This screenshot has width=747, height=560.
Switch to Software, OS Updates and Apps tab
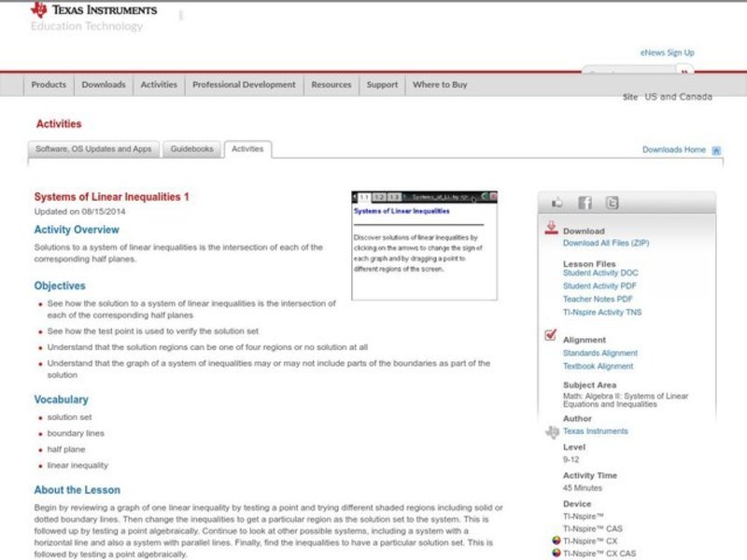(93, 149)
